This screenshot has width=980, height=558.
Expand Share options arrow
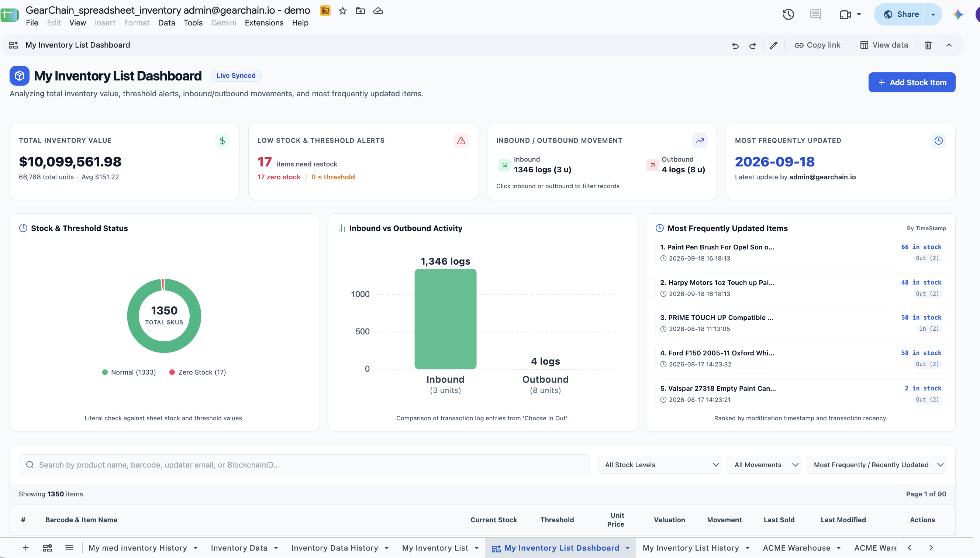click(933, 14)
